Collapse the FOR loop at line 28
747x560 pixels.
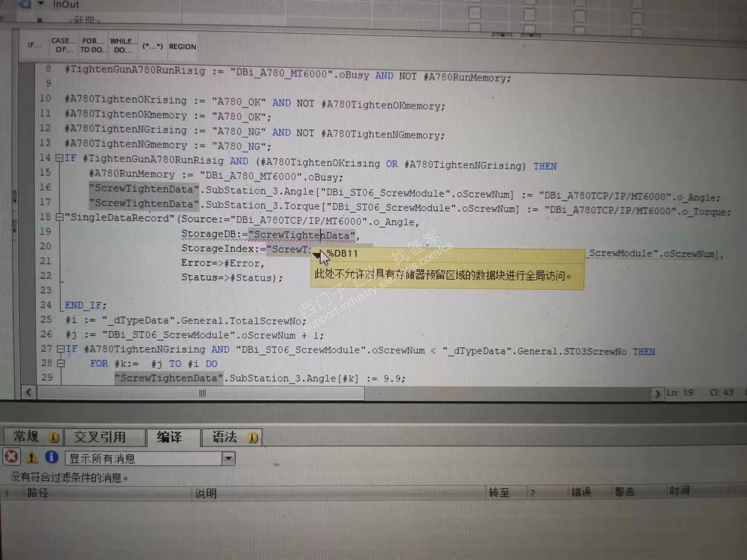coord(61,363)
